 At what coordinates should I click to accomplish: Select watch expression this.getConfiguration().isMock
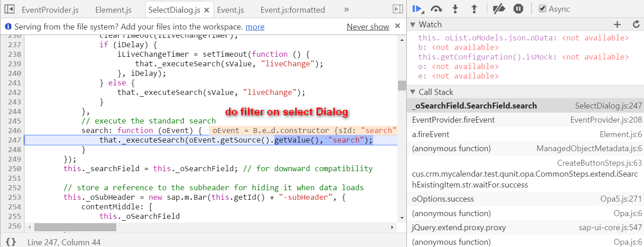pyautogui.click(x=523, y=57)
